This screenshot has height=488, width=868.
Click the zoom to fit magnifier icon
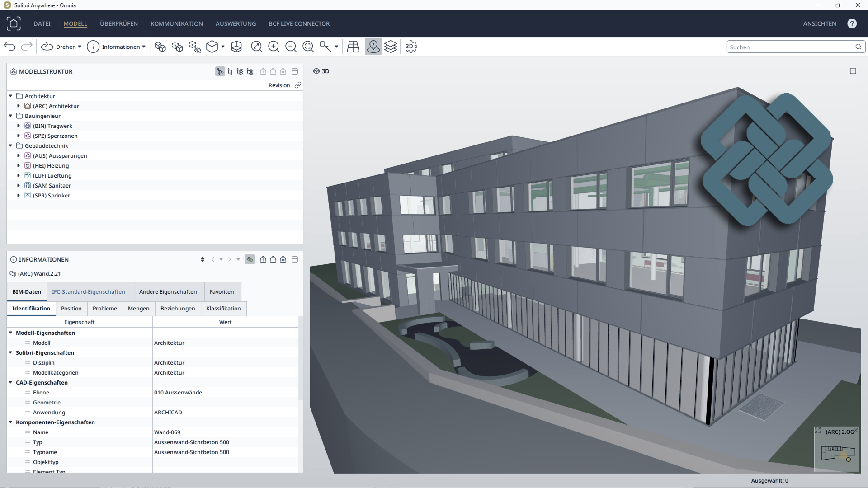[x=257, y=47]
